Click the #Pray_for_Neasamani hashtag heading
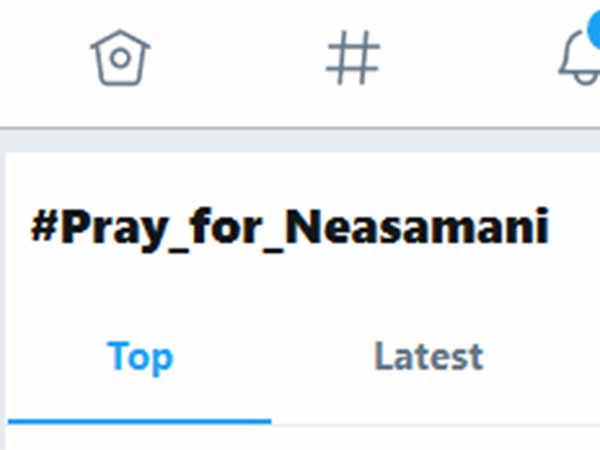The image size is (600, 450). [x=290, y=229]
